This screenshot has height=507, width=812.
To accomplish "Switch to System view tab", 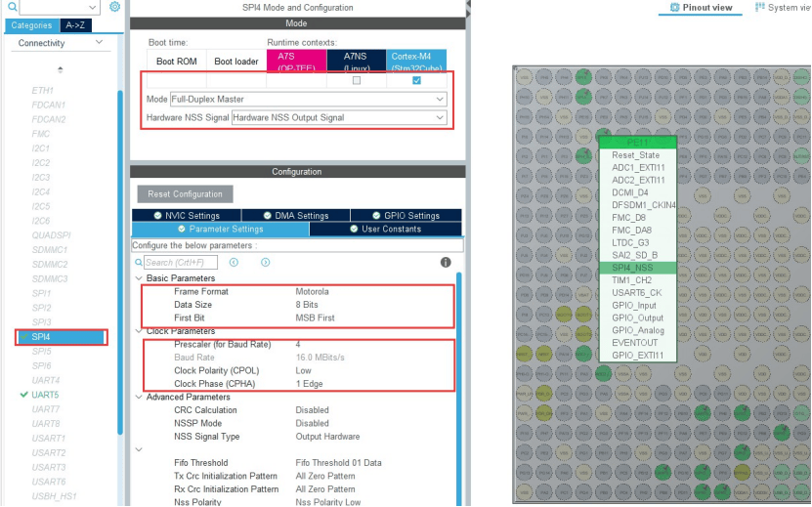I will pos(783,7).
